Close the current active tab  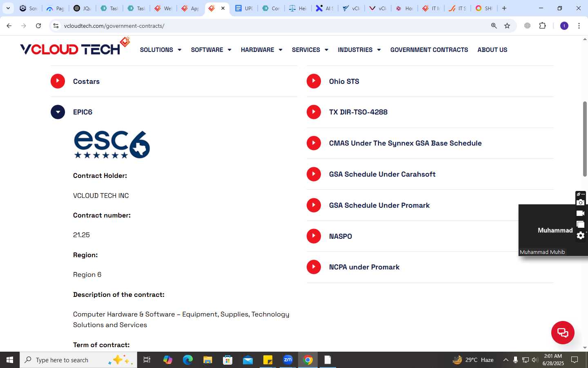click(223, 8)
